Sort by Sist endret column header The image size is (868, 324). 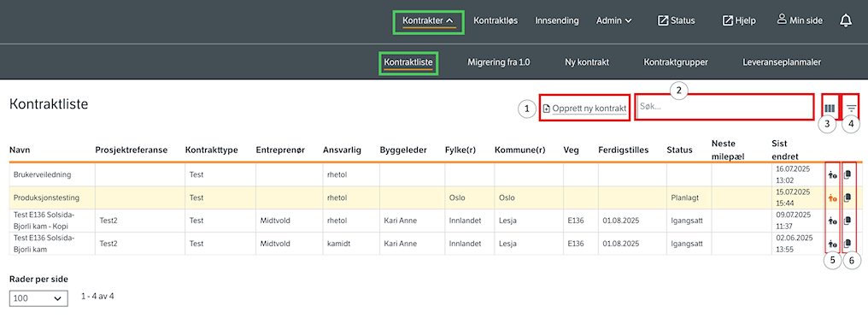785,150
